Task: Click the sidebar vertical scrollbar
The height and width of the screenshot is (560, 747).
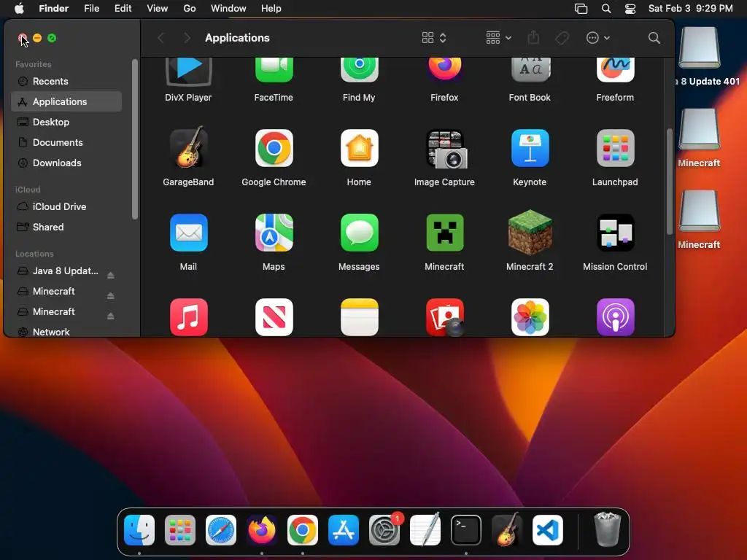Action: click(135, 139)
